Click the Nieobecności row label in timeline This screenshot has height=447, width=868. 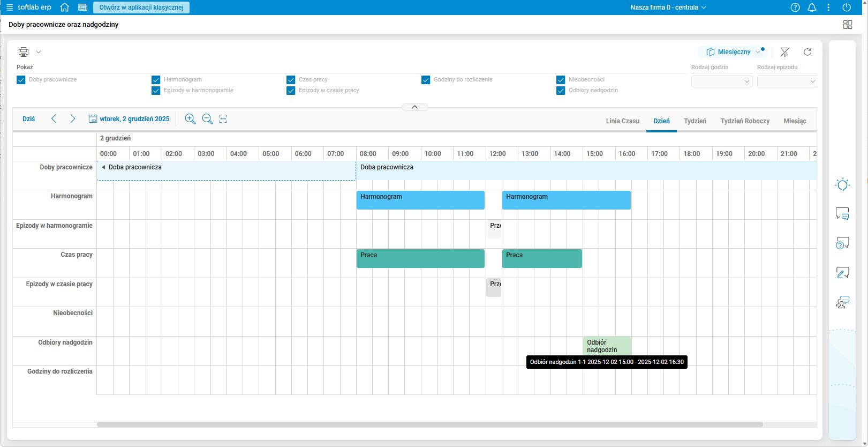tap(73, 313)
